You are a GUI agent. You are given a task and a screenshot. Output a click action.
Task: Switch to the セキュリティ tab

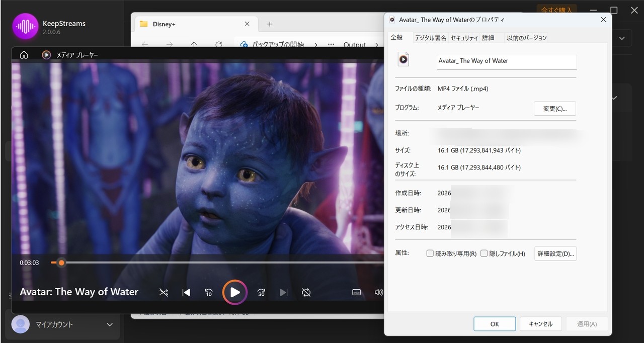(464, 38)
